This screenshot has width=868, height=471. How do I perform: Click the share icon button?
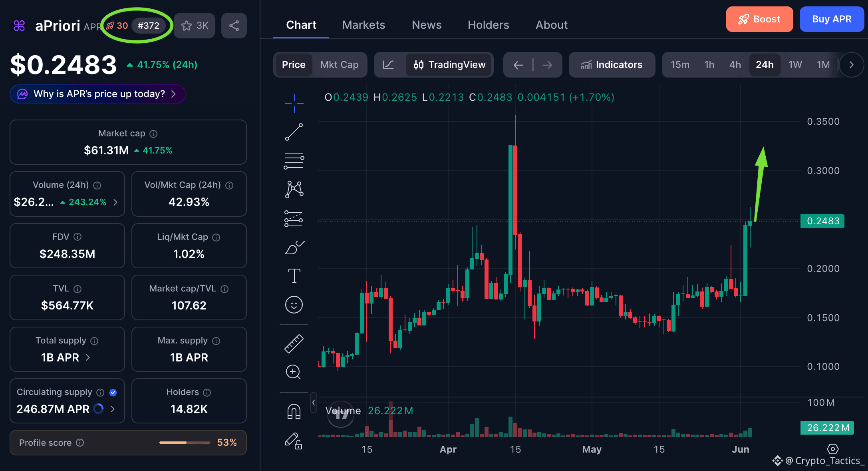coord(234,26)
